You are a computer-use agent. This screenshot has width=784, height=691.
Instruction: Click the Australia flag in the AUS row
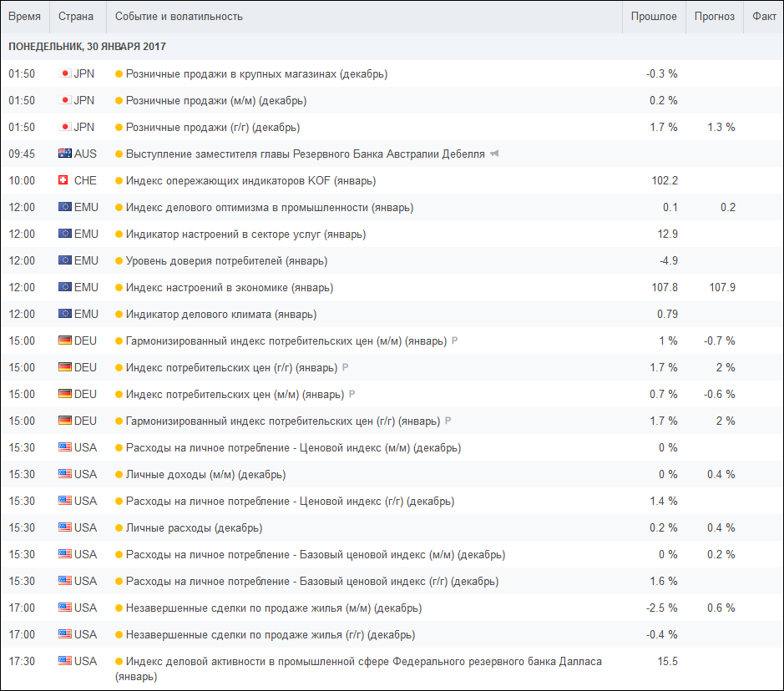65,154
